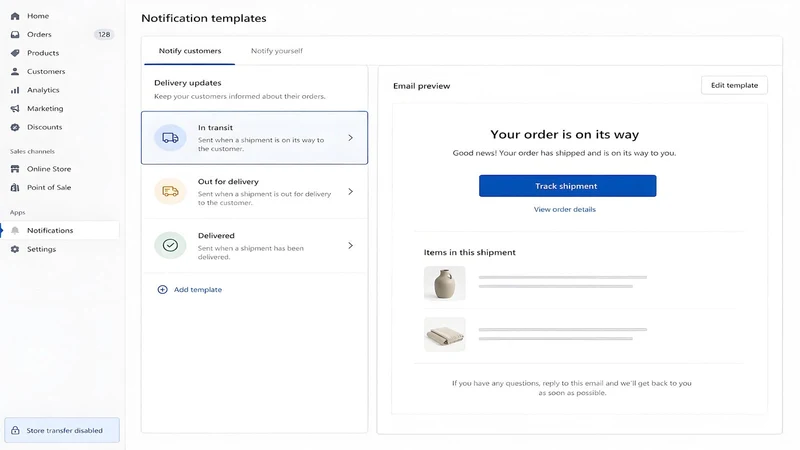Select the Out for delivery title text
Viewport: 800px width, 450px height.
[228, 182]
